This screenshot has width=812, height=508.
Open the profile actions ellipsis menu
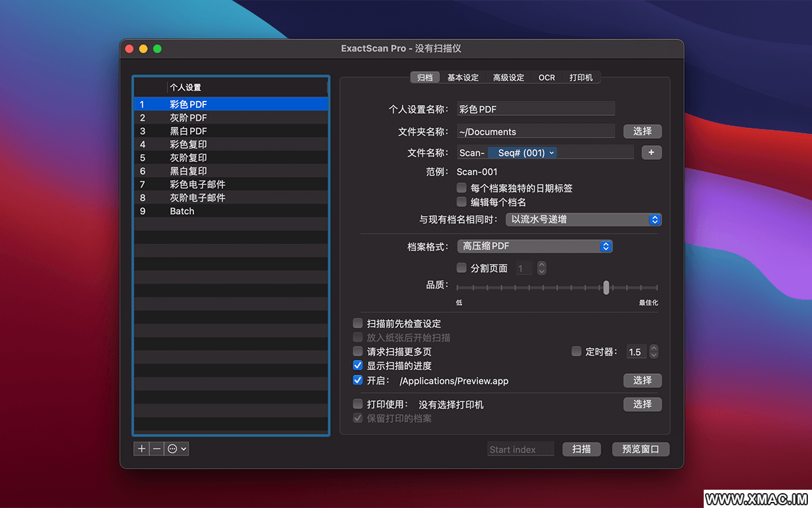[177, 448]
